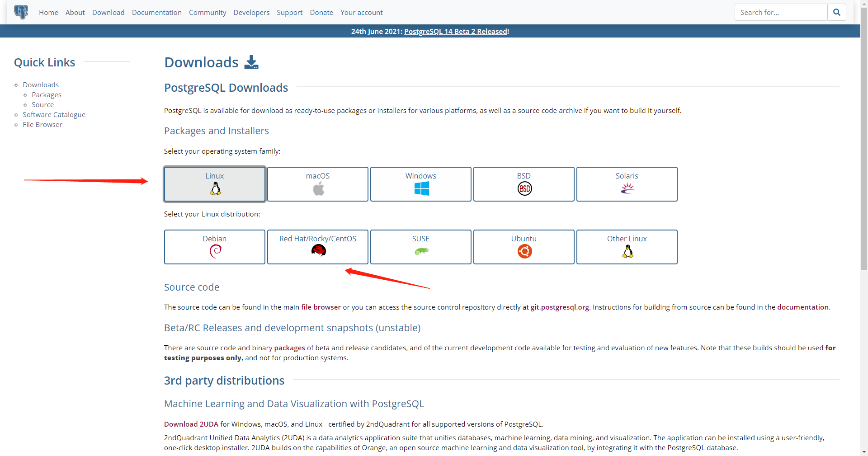Select the Windows logo button
Viewport: 868px width, 456px height.
tap(421, 184)
